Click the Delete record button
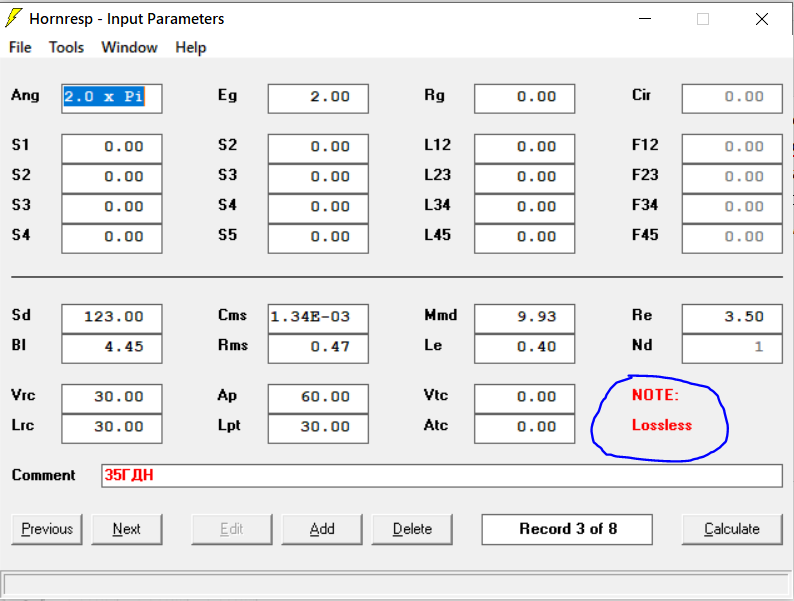 [412, 529]
